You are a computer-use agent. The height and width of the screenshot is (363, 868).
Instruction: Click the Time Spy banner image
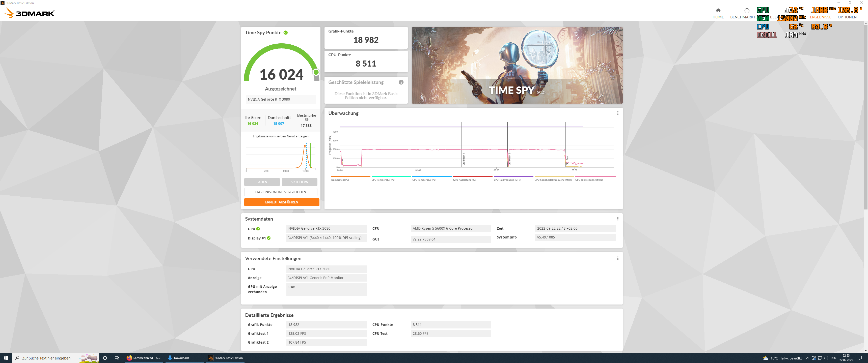point(517,65)
